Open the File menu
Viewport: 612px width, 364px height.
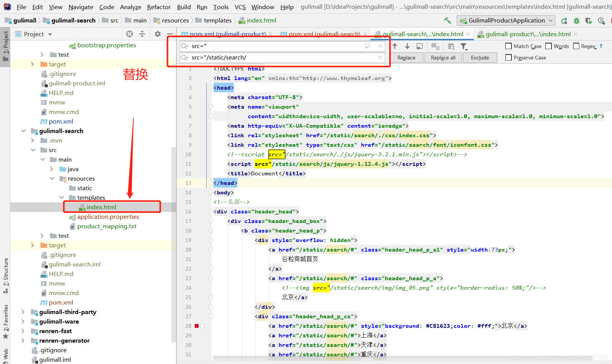[21, 7]
